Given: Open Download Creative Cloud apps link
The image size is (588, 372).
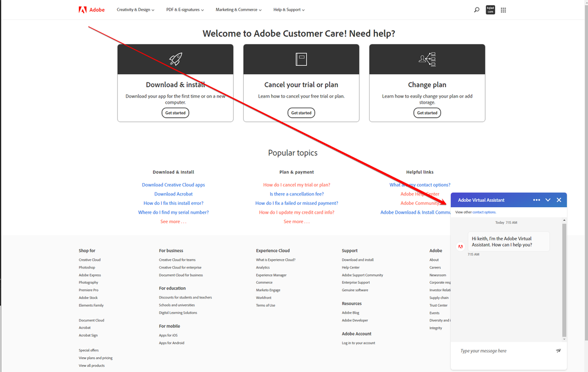Looking at the screenshot, I should coord(173,185).
